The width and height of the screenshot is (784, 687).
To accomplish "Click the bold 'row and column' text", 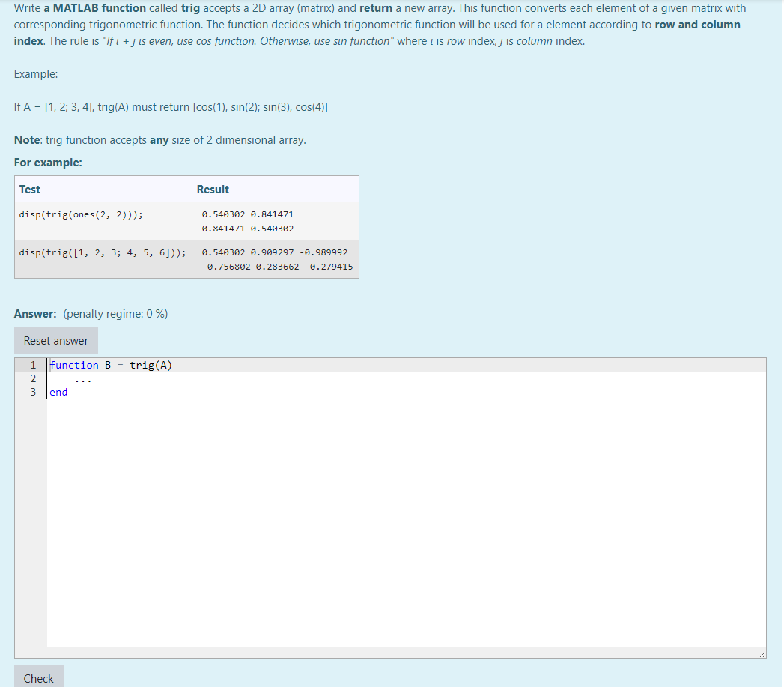I will tap(697, 25).
